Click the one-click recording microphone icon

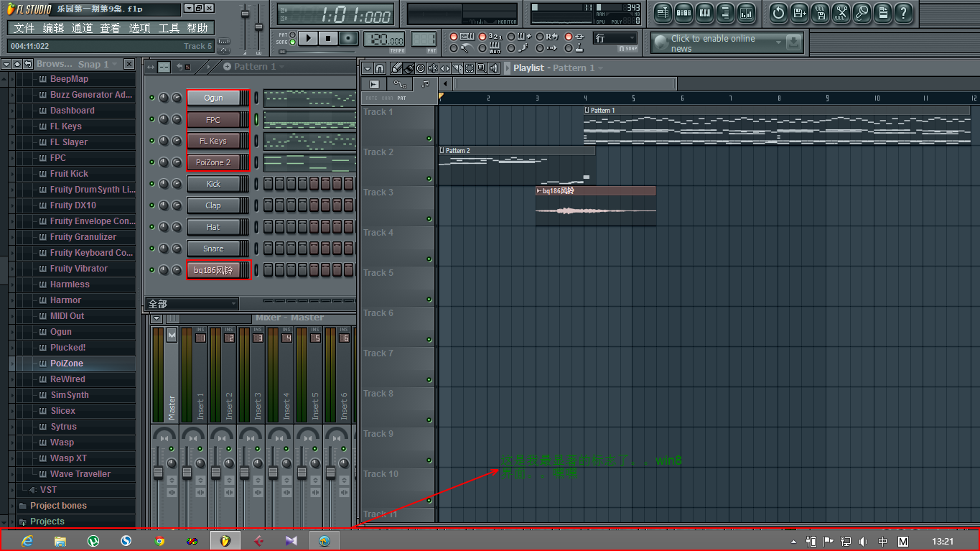pos(862,12)
